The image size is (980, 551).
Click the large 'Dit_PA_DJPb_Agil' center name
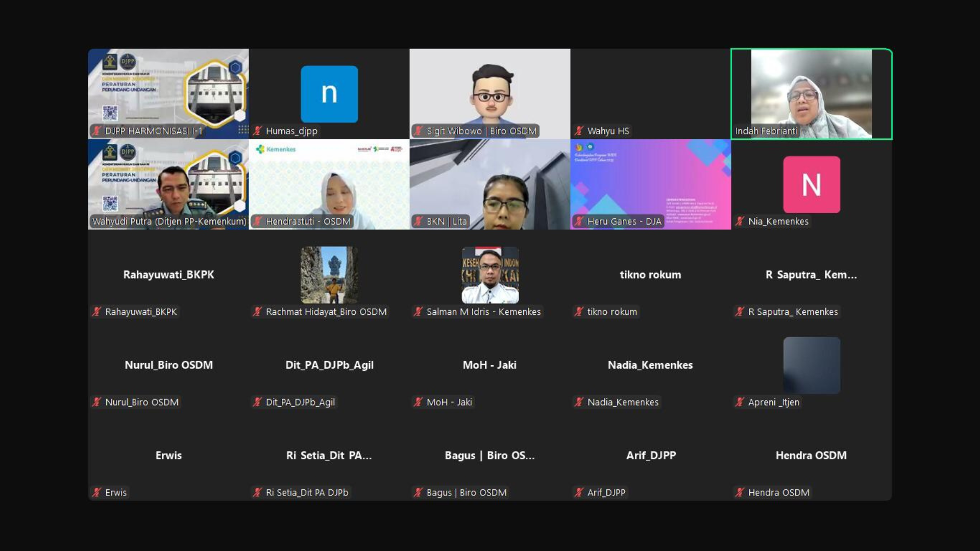coord(329,365)
